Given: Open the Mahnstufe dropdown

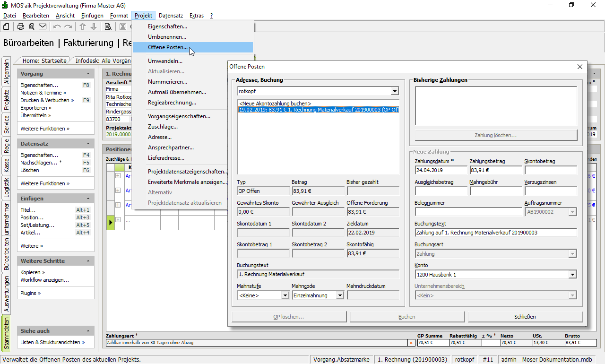Looking at the screenshot, I should point(285,295).
